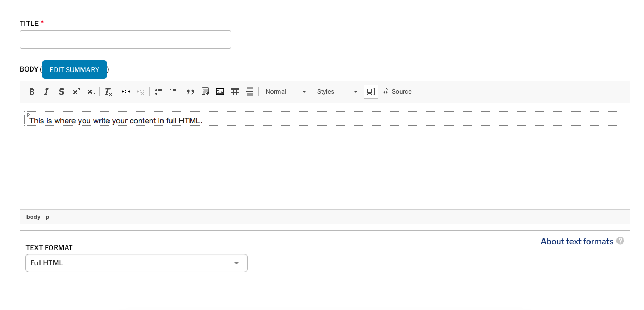Image resolution: width=644 pixels, height=310 pixels.
Task: Remove formatting with the Tx icon
Action: coord(108,92)
